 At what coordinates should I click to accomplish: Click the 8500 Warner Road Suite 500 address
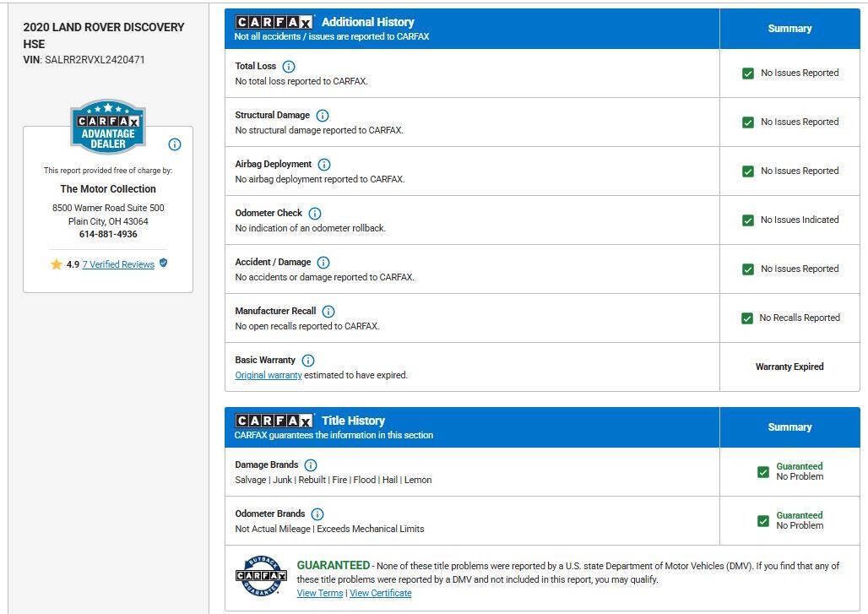pos(108,208)
